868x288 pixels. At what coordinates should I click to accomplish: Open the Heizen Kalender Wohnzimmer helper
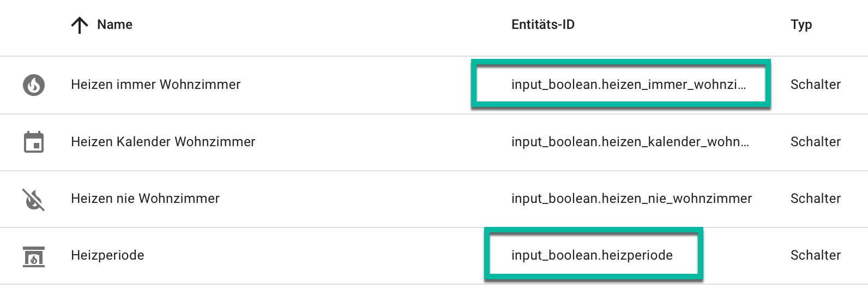[163, 142]
